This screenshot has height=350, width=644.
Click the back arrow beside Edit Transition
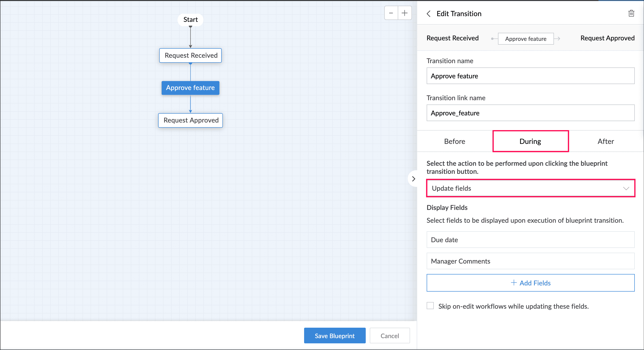tap(429, 14)
